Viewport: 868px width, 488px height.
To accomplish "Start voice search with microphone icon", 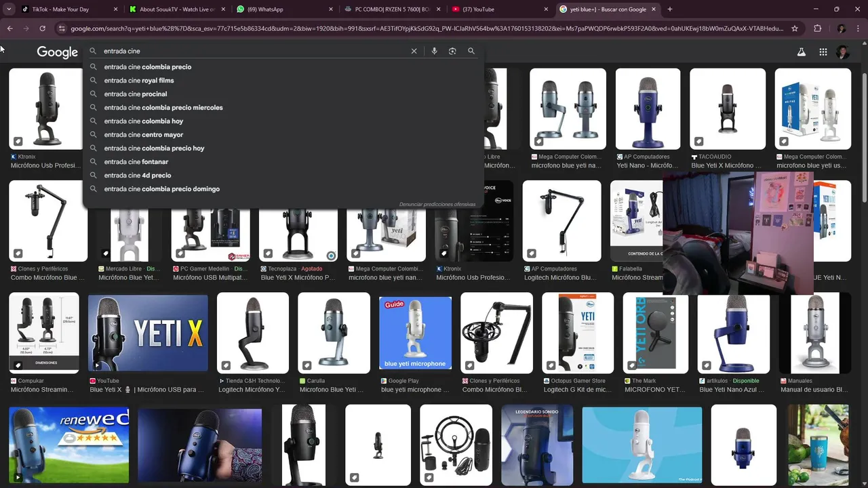I will (x=434, y=51).
